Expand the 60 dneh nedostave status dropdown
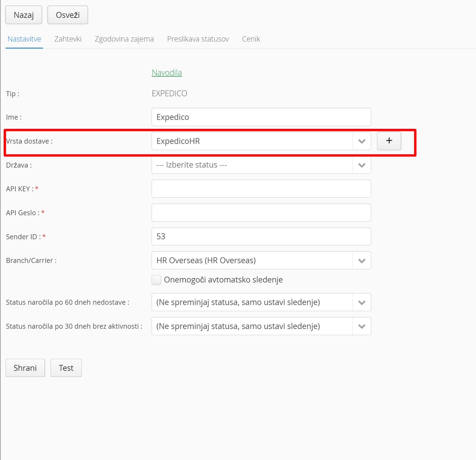The width and height of the screenshot is (476, 460). 261,302
